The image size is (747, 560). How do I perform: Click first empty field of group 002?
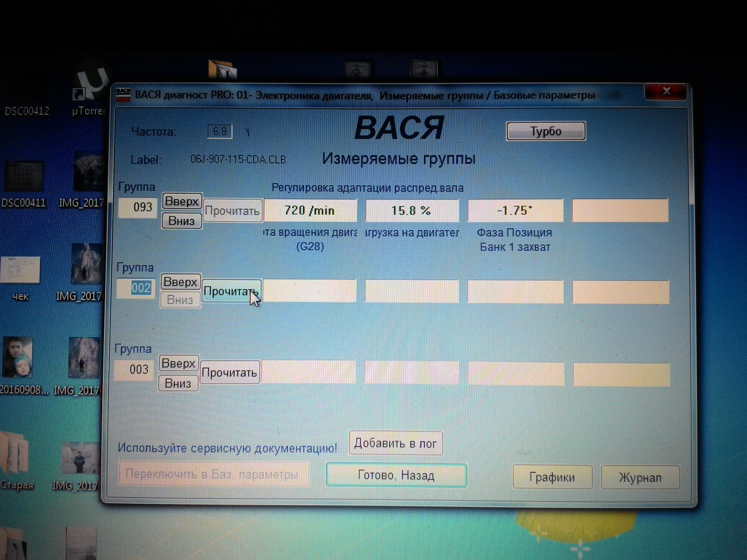pyautogui.click(x=309, y=291)
